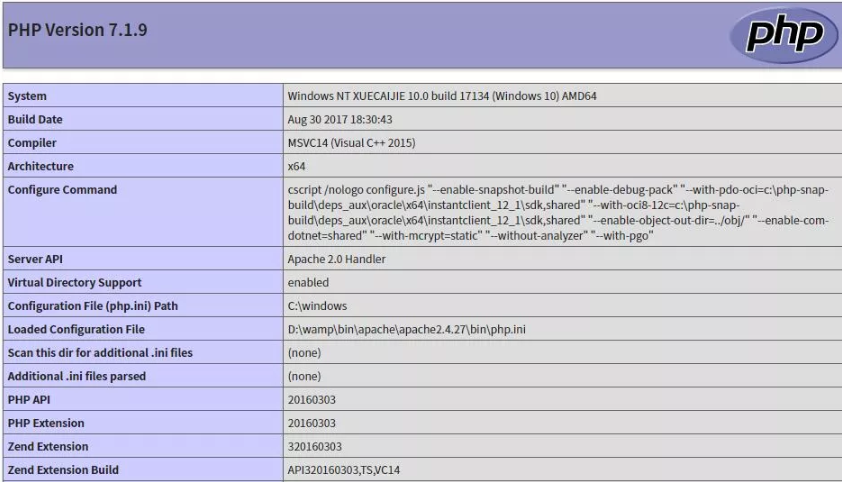842x482 pixels.
Task: Select the cscript /nologo configure.js command text
Action: [x=558, y=213]
